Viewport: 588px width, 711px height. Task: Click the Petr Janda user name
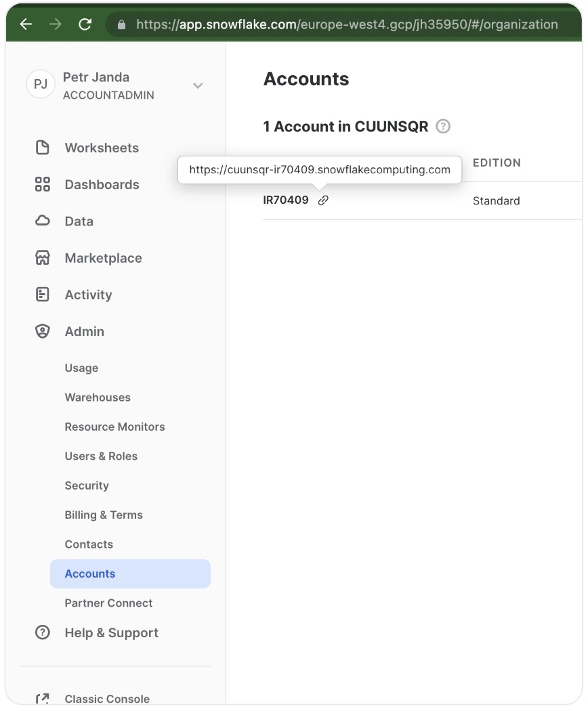coord(96,77)
